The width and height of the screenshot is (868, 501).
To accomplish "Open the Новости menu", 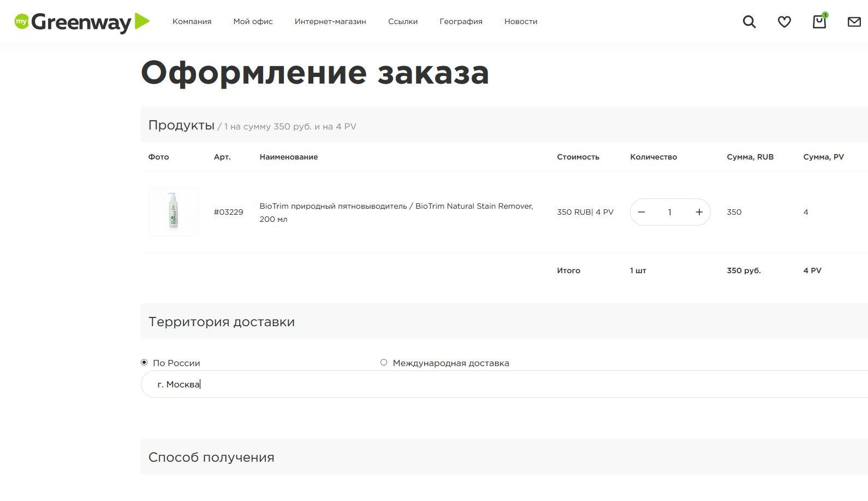I will click(x=521, y=21).
